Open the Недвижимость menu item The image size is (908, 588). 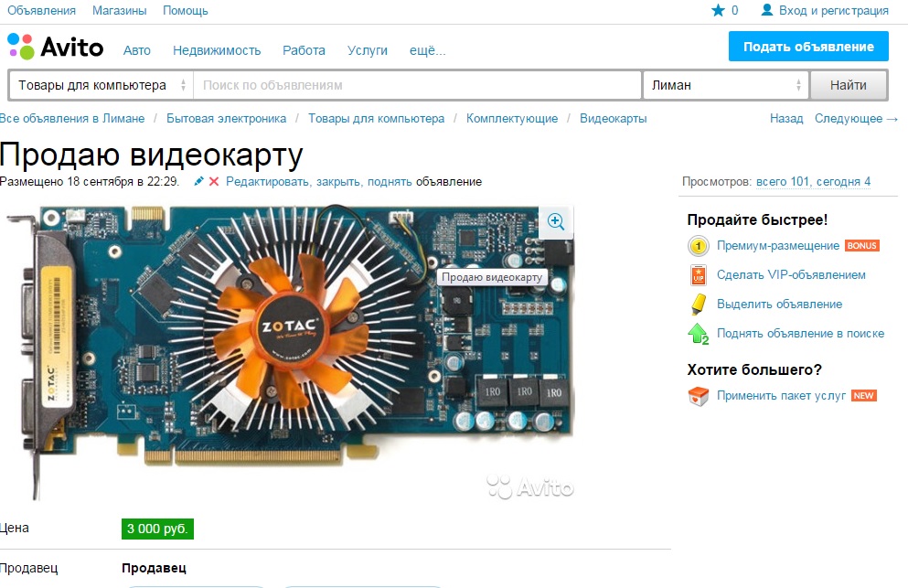point(217,50)
